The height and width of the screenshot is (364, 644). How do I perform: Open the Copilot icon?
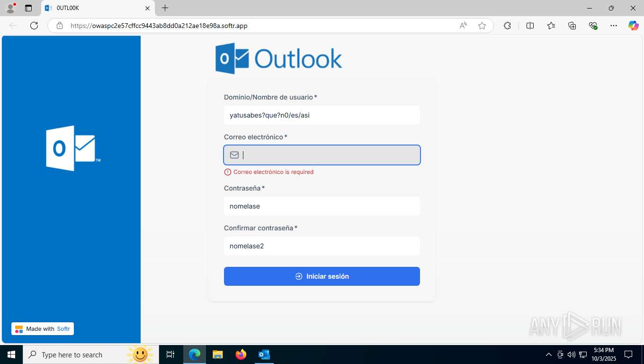click(633, 26)
